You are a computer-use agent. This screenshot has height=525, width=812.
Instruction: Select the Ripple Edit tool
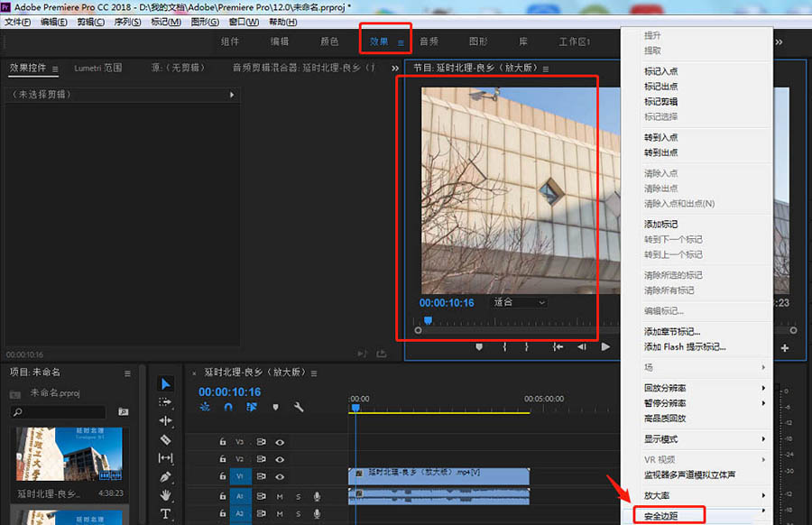click(165, 420)
